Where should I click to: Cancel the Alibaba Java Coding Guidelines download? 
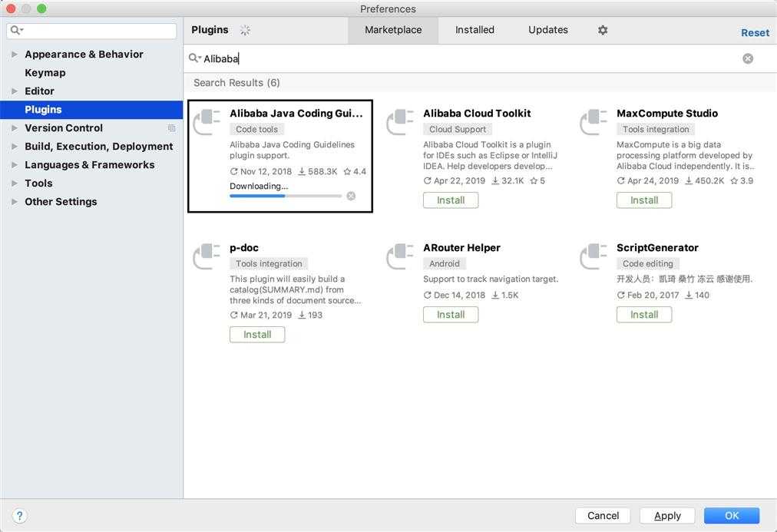tap(351, 196)
